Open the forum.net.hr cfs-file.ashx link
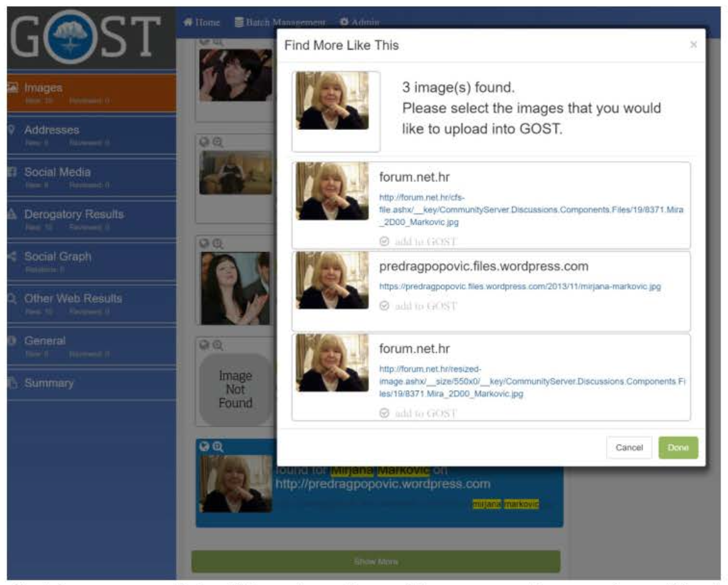Screen dimensions: 728x585 click(x=531, y=210)
